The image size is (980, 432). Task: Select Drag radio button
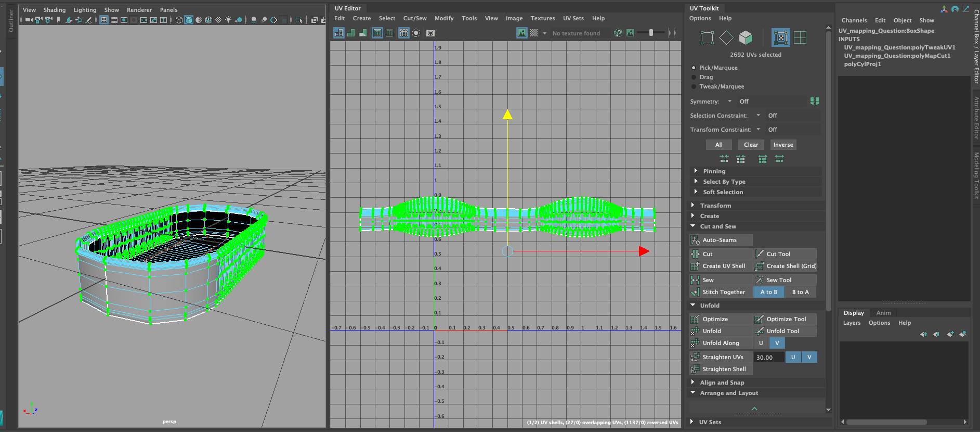pos(694,77)
